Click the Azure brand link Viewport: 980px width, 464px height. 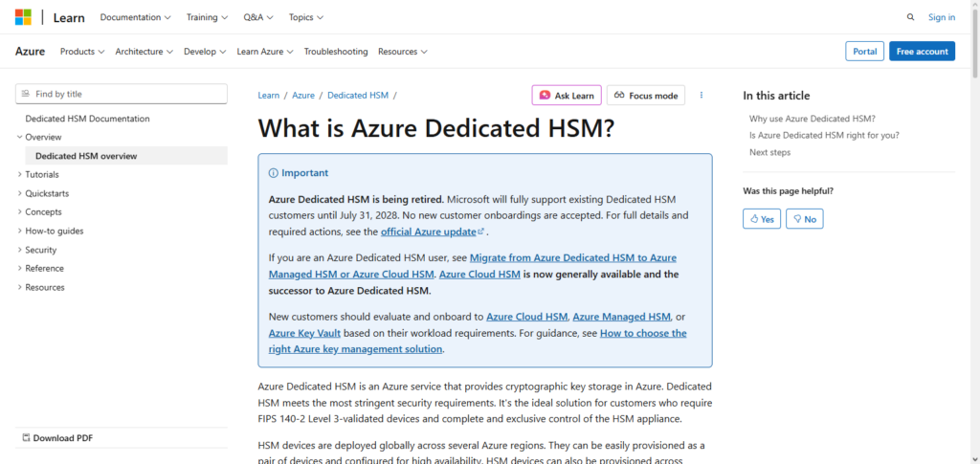[x=30, y=52]
